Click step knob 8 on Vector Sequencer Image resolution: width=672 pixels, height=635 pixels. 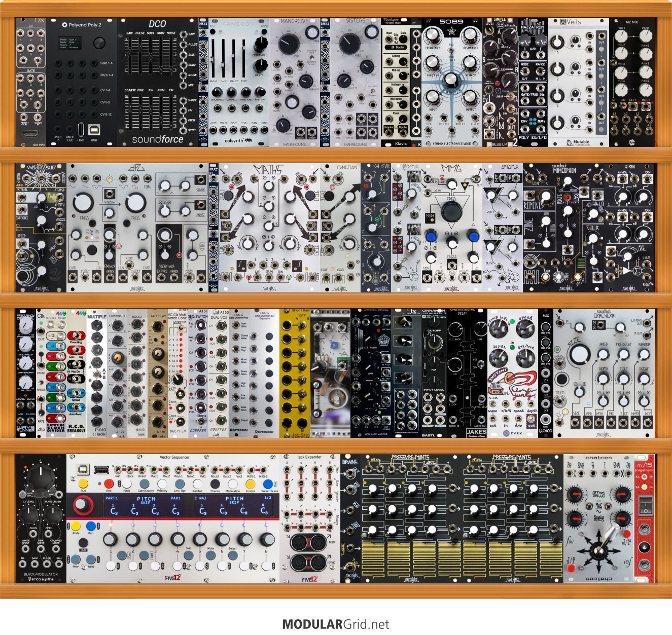[x=266, y=539]
